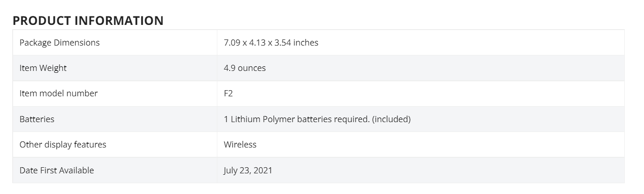Click the word 'ounces' in weight row
The height and width of the screenshot is (194, 644).
click(x=252, y=68)
